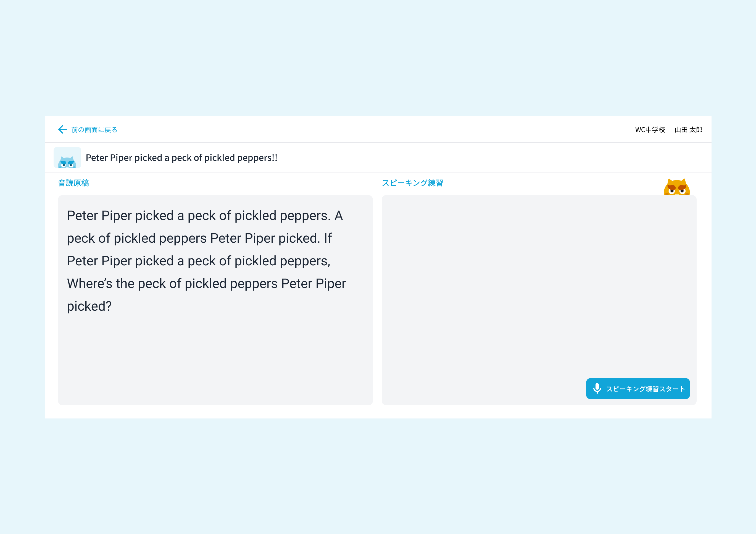Click the final word "picked?" in the passage
Screen dimensions: 756x534
[x=89, y=306]
